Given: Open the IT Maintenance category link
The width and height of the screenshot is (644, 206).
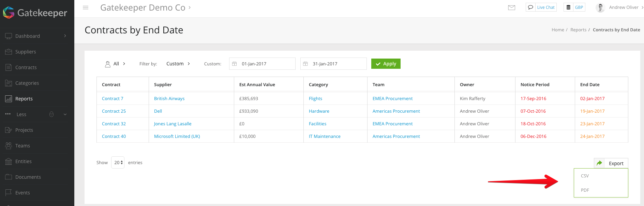Looking at the screenshot, I should [x=325, y=136].
